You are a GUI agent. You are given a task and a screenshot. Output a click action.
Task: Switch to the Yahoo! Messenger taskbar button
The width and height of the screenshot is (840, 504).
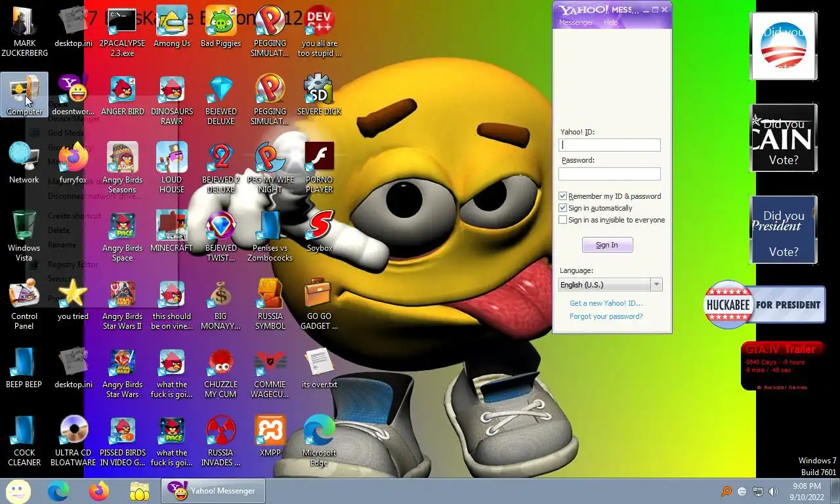click(213, 491)
